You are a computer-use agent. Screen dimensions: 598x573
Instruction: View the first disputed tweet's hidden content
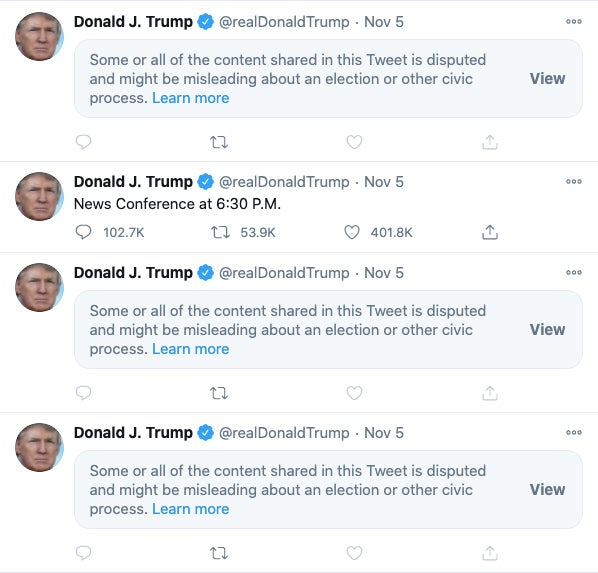(x=547, y=79)
